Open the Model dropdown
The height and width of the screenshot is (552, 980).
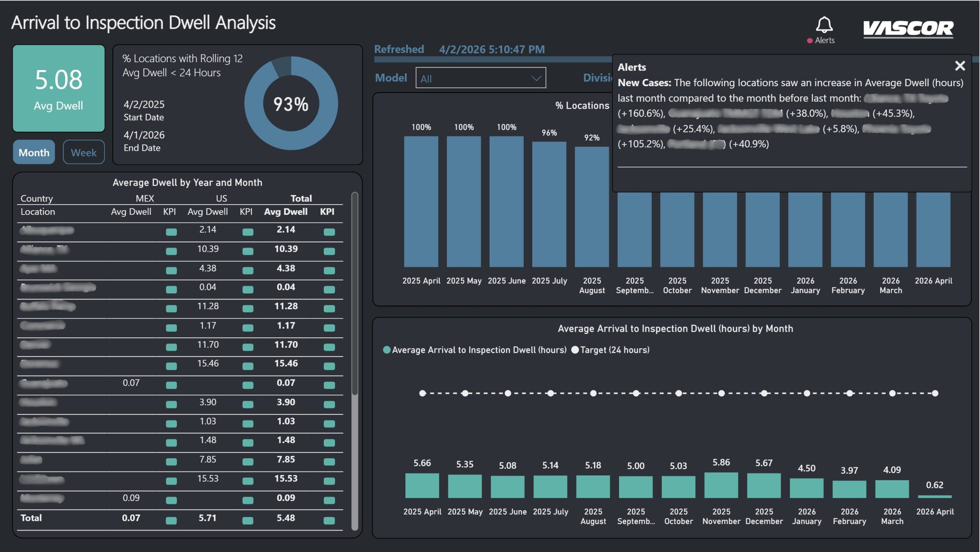(x=480, y=78)
